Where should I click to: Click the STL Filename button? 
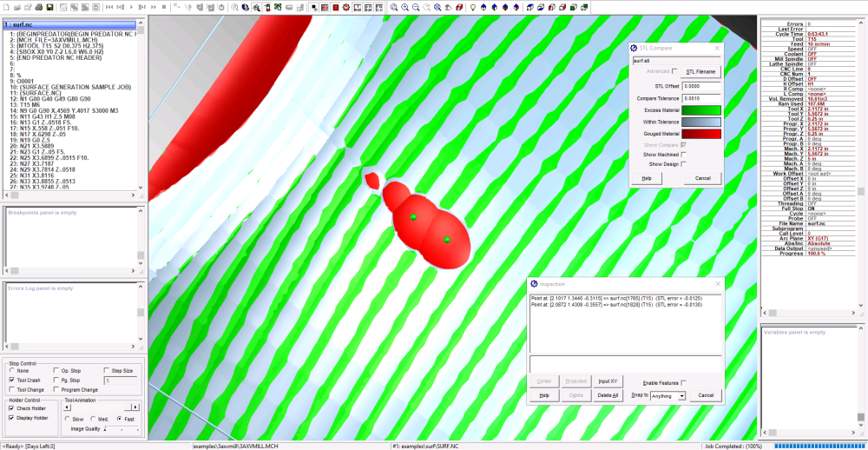tap(701, 71)
